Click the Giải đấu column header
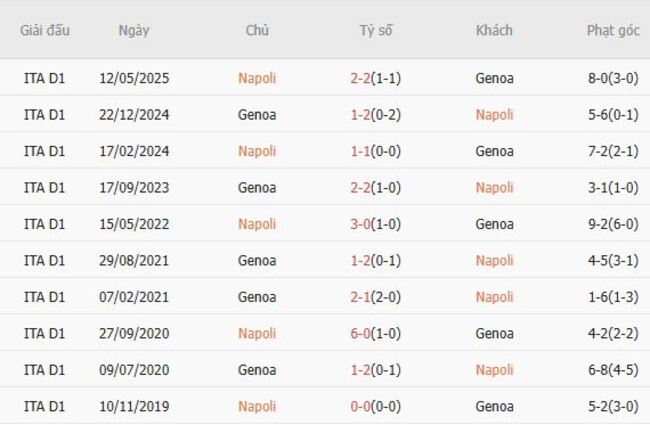 point(45,30)
